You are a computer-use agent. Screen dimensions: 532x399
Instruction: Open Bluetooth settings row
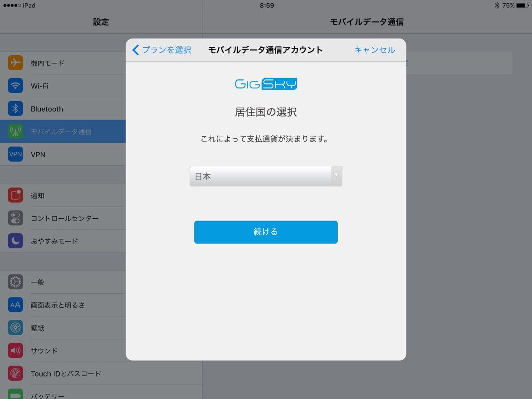[63, 109]
